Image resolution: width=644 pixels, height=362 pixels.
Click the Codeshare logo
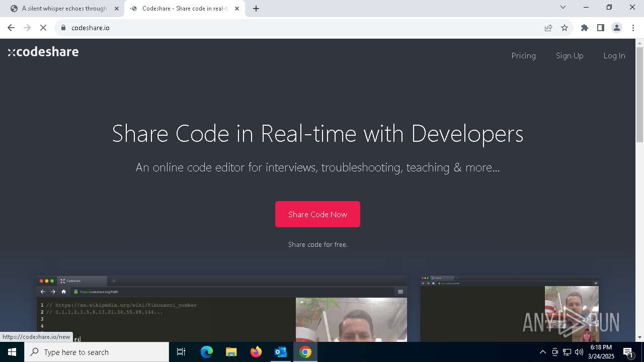(x=43, y=52)
